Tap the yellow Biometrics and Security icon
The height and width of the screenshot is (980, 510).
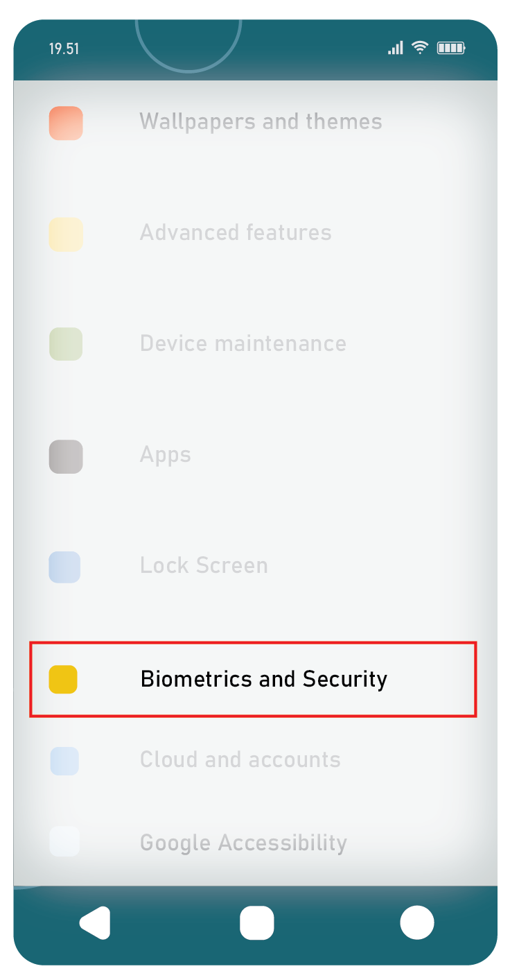click(63, 679)
